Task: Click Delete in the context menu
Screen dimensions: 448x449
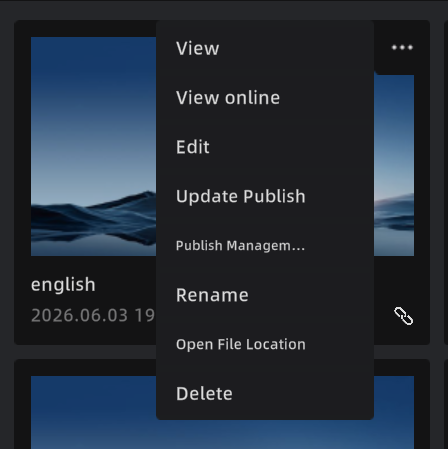Action: coord(265,394)
